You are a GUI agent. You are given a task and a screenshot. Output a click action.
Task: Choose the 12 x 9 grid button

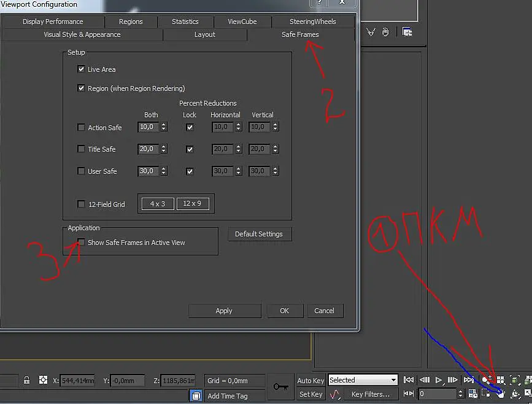pos(193,203)
